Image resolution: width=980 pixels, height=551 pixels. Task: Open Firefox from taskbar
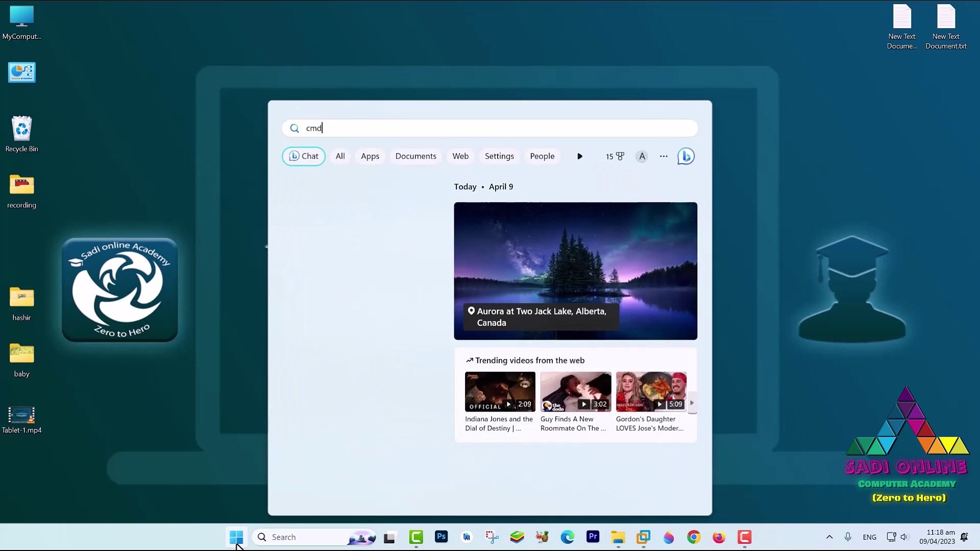tap(719, 537)
